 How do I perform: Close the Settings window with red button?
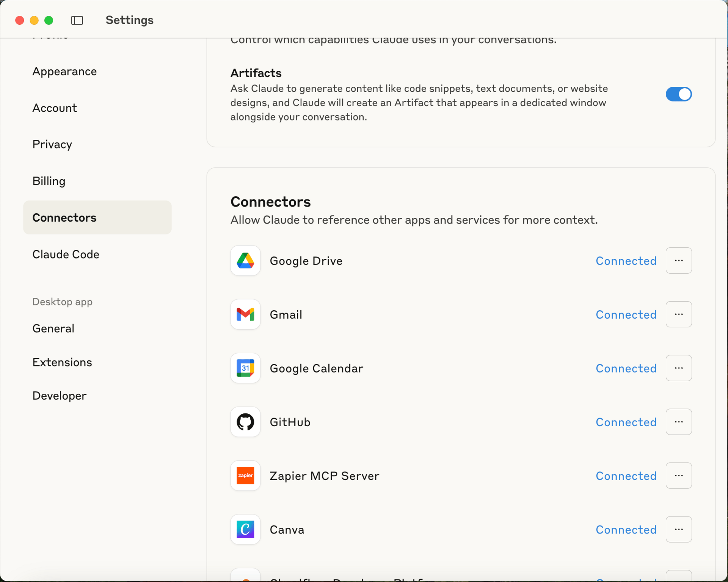(20, 20)
